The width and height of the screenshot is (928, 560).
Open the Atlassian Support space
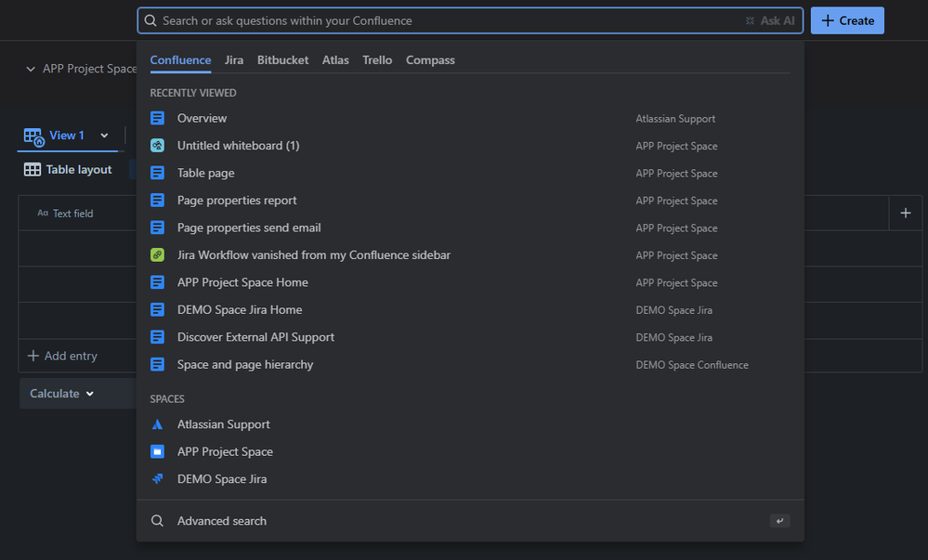[x=470, y=424]
